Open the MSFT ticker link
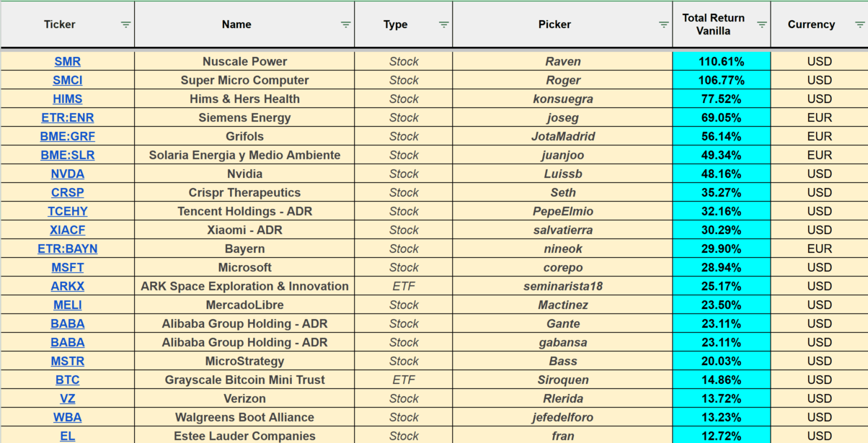The image size is (868, 443). (x=68, y=268)
